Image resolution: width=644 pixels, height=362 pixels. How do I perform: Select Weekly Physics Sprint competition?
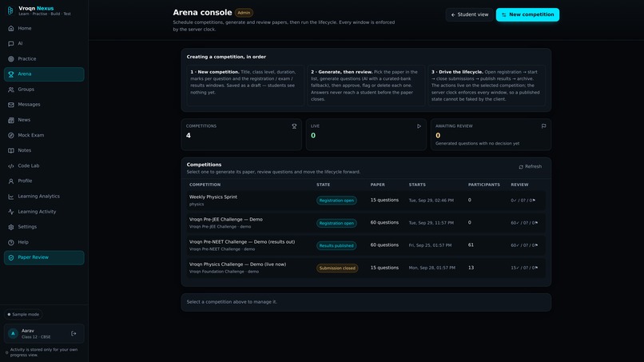point(366,201)
